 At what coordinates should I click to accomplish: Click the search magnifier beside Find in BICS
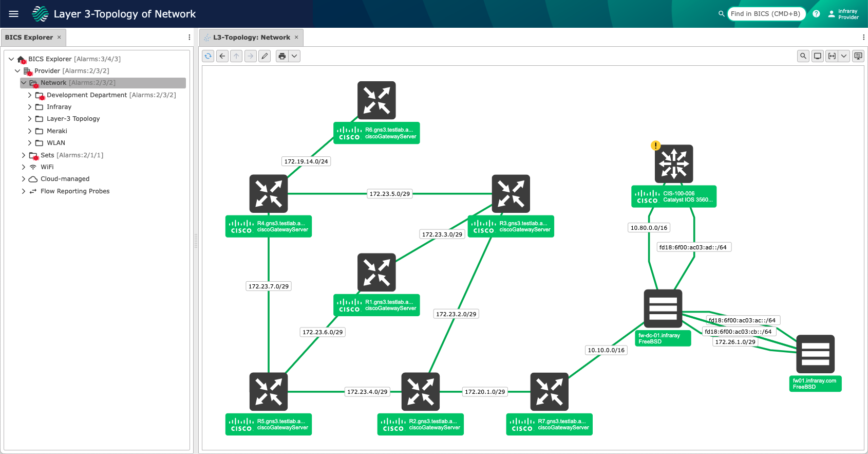tap(722, 14)
